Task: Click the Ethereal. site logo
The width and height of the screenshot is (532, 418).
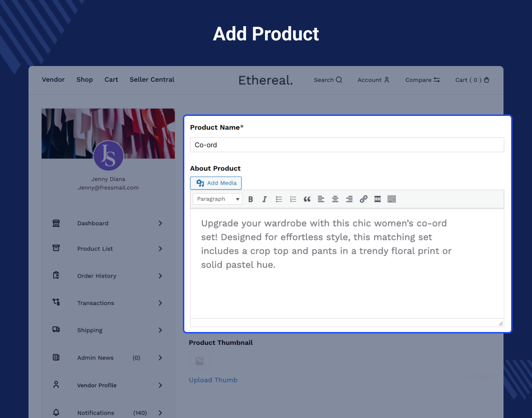Action: tap(266, 80)
